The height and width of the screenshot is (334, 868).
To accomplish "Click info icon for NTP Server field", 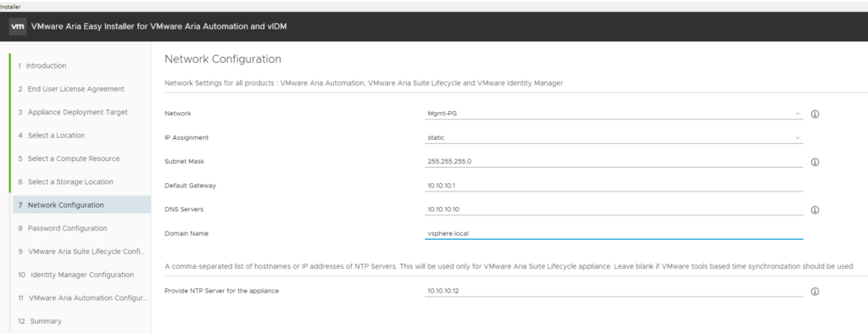I will tap(815, 292).
